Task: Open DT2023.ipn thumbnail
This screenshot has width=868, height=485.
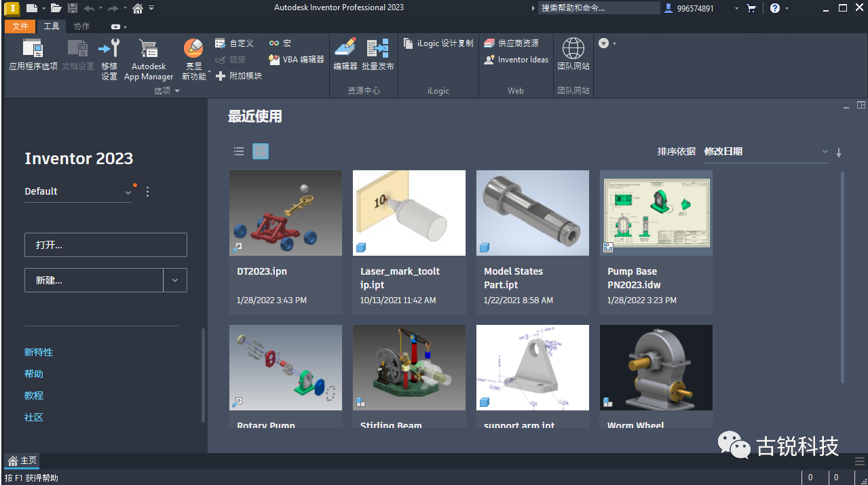Action: [286, 213]
